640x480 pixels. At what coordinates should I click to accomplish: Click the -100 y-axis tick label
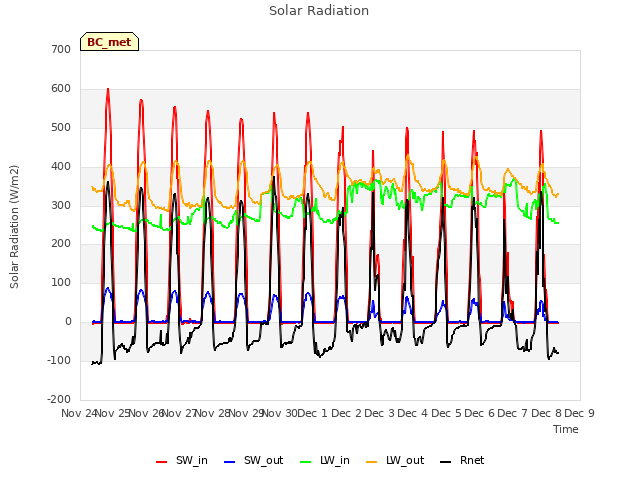59,360
